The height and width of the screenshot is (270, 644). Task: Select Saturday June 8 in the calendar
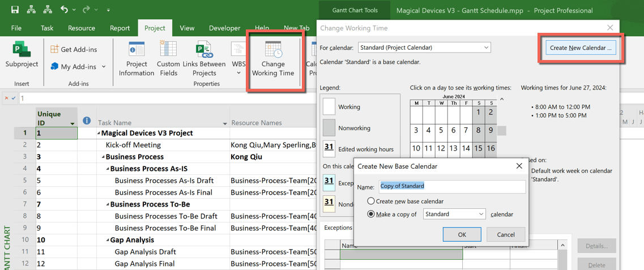click(479, 131)
